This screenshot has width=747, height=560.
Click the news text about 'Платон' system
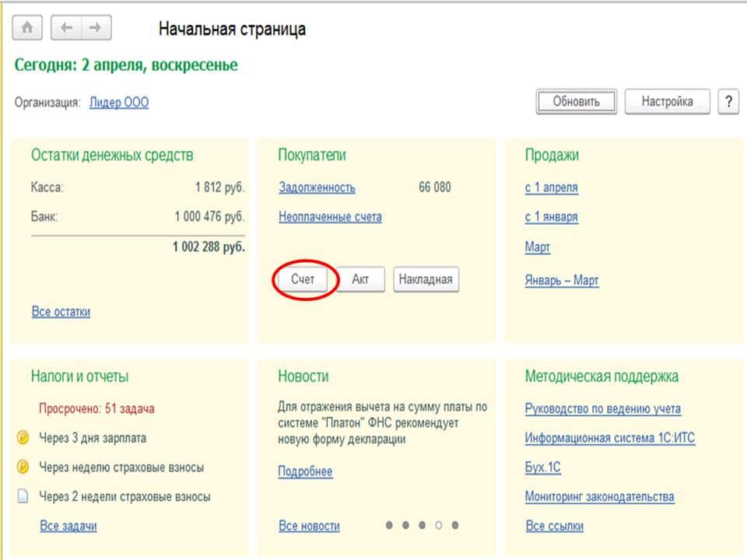coord(383,423)
